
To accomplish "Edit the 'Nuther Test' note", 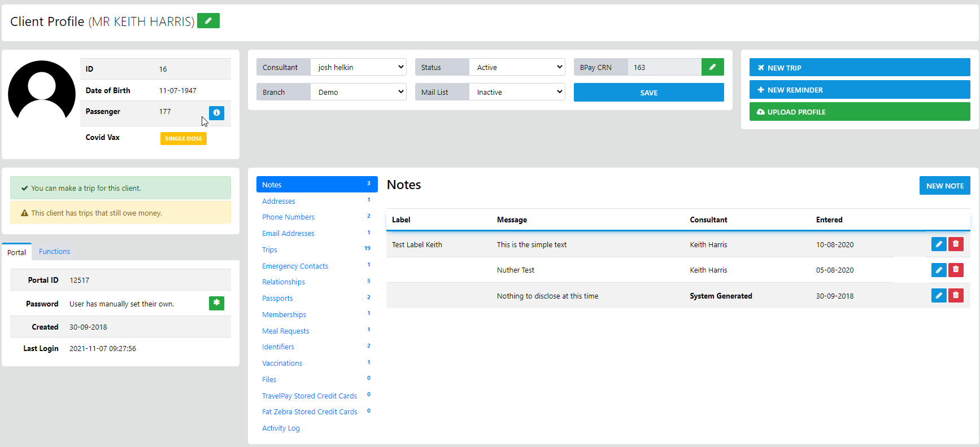I will coord(938,270).
